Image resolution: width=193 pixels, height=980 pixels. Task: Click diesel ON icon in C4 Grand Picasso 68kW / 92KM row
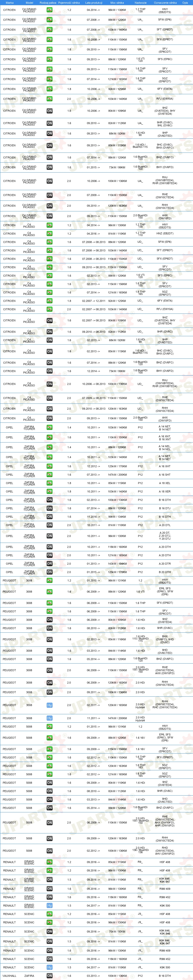[49, 134]
